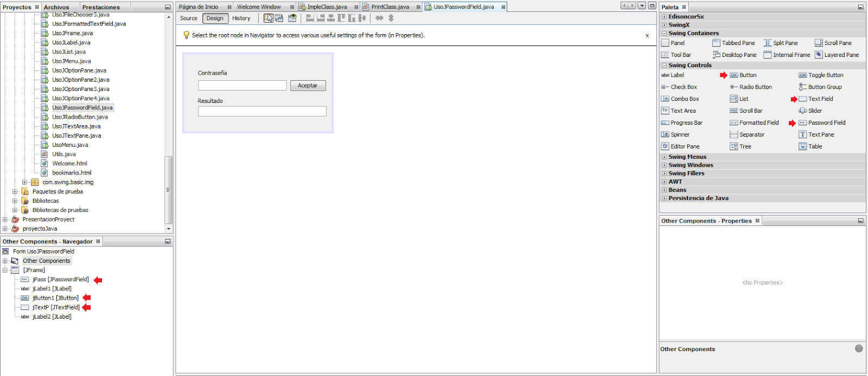
Task: Expand the EdisoncorSx palette category
Action: [x=664, y=17]
